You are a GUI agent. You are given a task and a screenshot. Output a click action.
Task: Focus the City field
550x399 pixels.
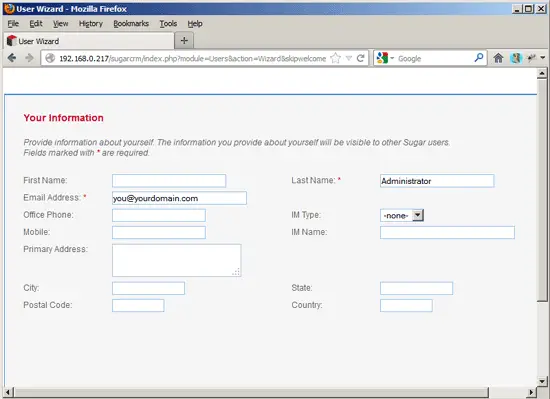pyautogui.click(x=148, y=288)
